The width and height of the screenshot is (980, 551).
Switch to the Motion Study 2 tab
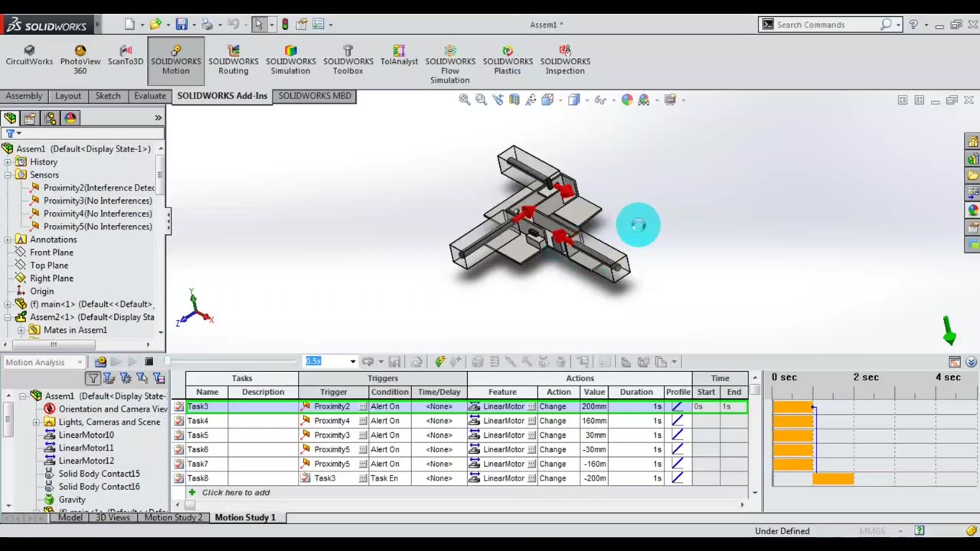click(174, 517)
